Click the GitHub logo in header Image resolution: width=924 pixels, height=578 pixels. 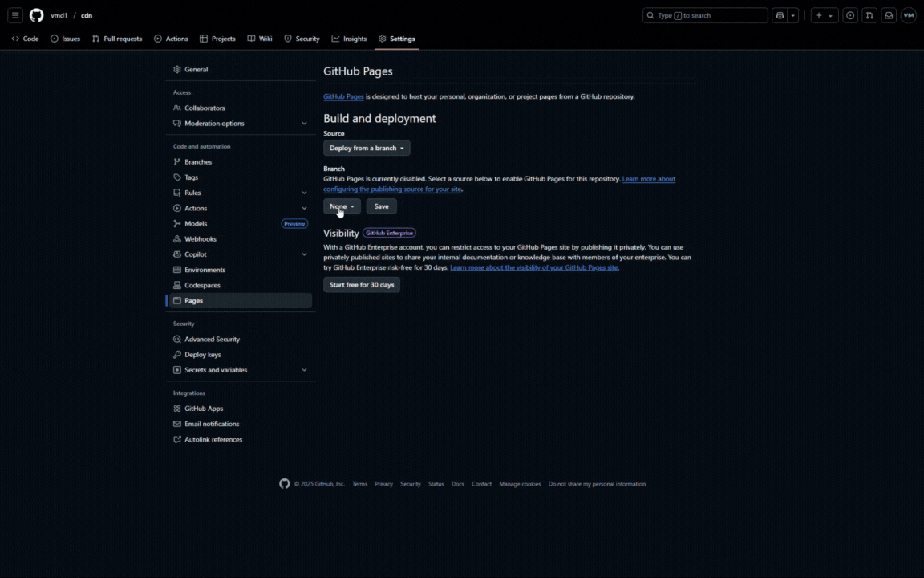[37, 15]
